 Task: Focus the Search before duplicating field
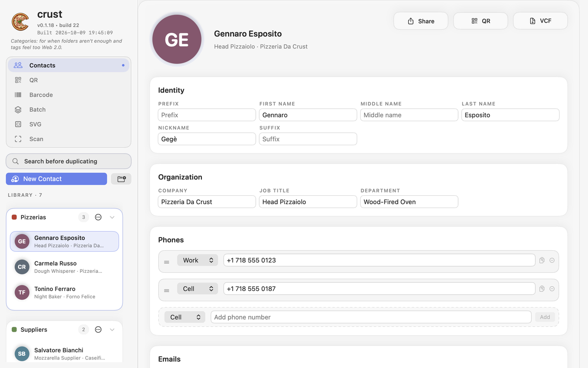(69, 161)
